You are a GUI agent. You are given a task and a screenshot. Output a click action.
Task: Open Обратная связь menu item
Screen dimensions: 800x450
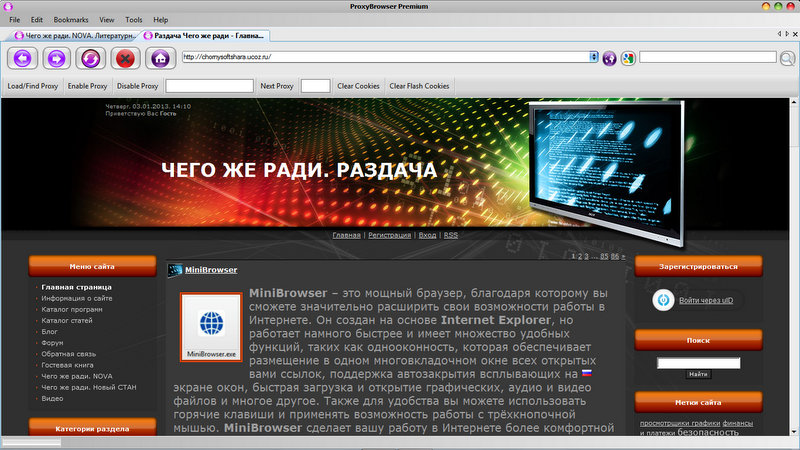[x=68, y=354]
